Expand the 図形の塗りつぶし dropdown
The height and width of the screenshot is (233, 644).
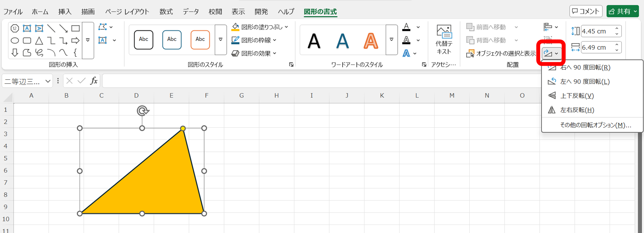(x=286, y=27)
